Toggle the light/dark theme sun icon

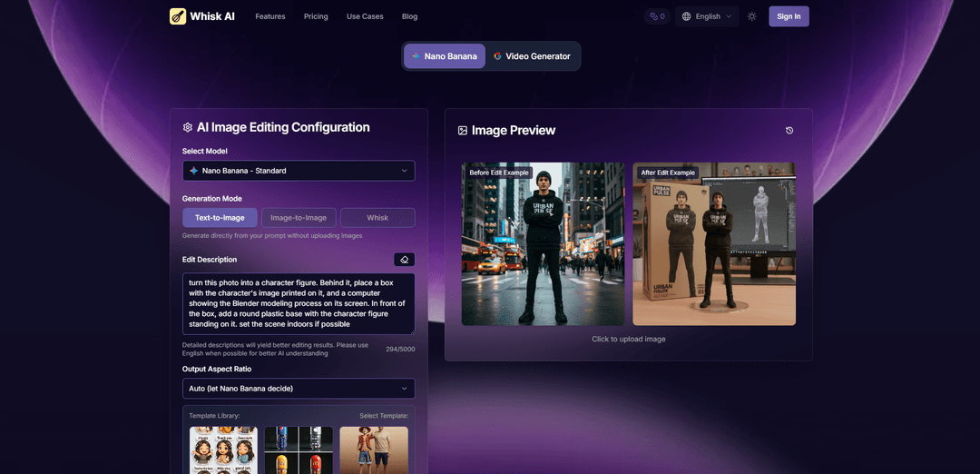click(x=751, y=16)
